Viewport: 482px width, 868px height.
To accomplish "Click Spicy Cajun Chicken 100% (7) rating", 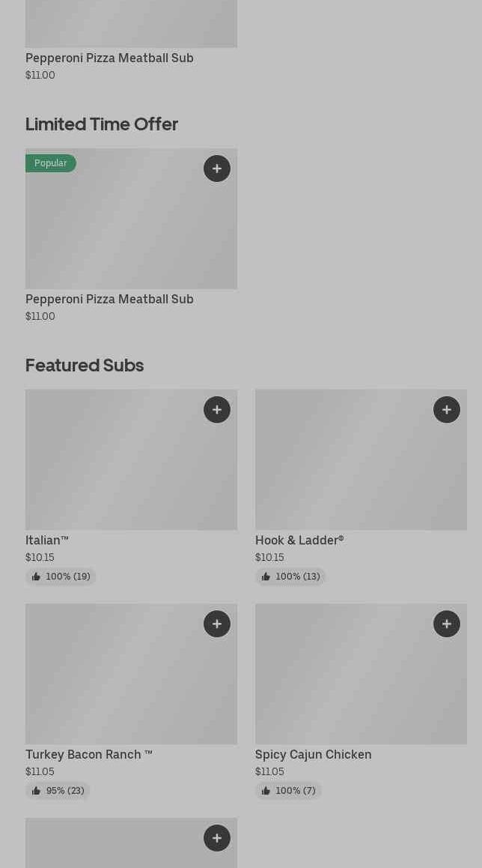I will click(x=288, y=791).
